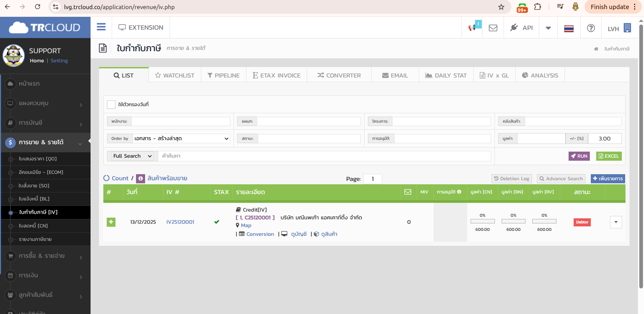
Task: Switch to the WATCHLIST tab
Action: click(175, 75)
